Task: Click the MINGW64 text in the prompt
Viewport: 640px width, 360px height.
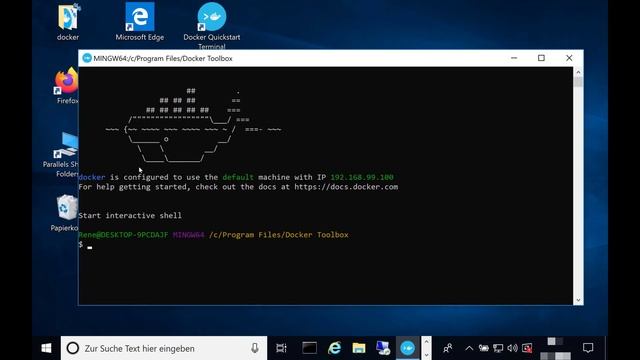Action: 189,235
